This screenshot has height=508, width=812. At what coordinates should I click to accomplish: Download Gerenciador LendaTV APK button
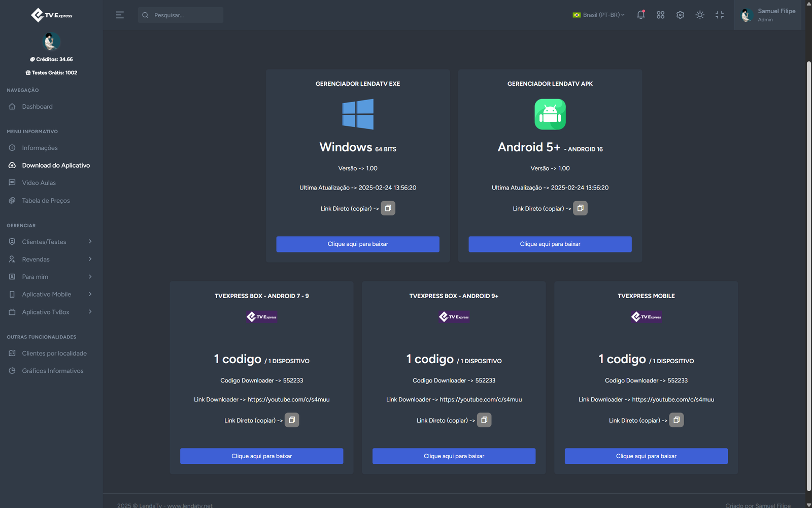(x=550, y=244)
